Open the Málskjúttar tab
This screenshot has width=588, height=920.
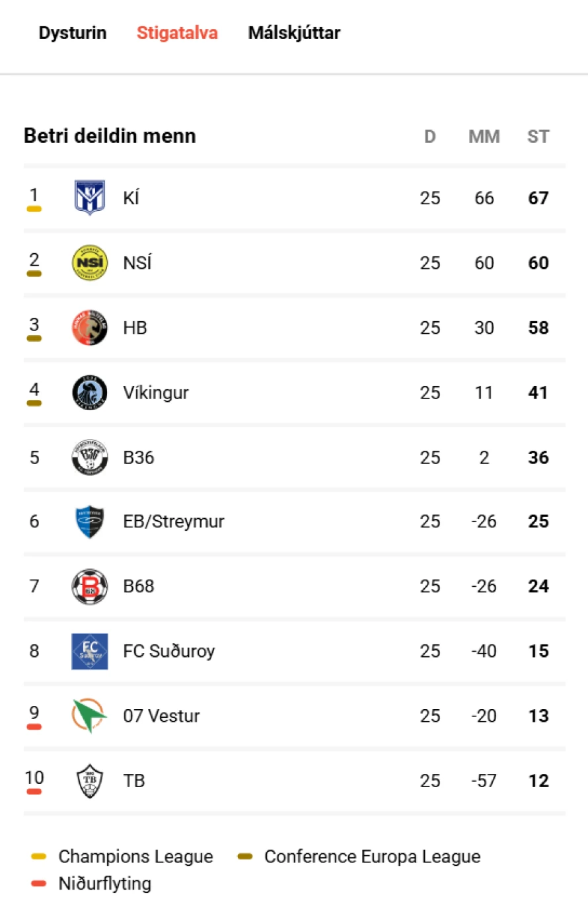tap(294, 33)
